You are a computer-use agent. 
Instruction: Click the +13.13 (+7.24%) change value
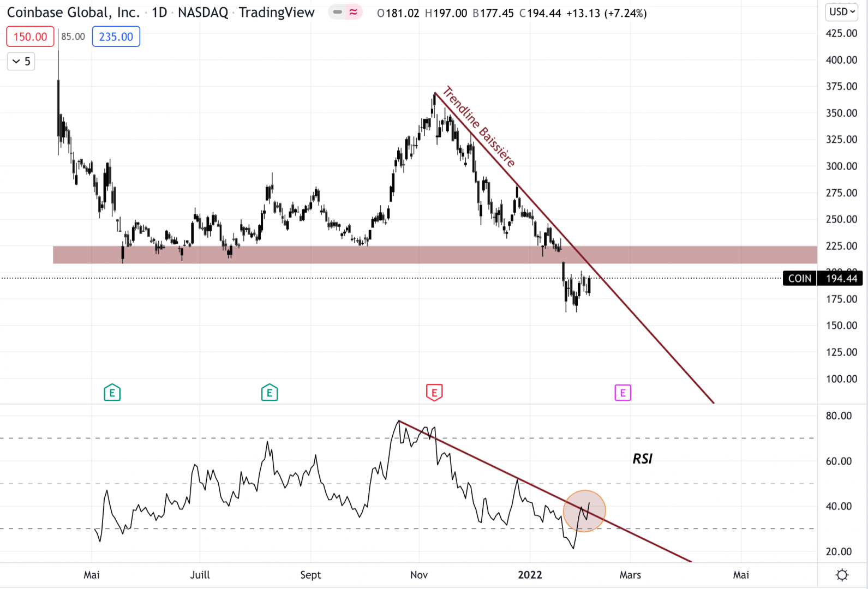click(607, 13)
